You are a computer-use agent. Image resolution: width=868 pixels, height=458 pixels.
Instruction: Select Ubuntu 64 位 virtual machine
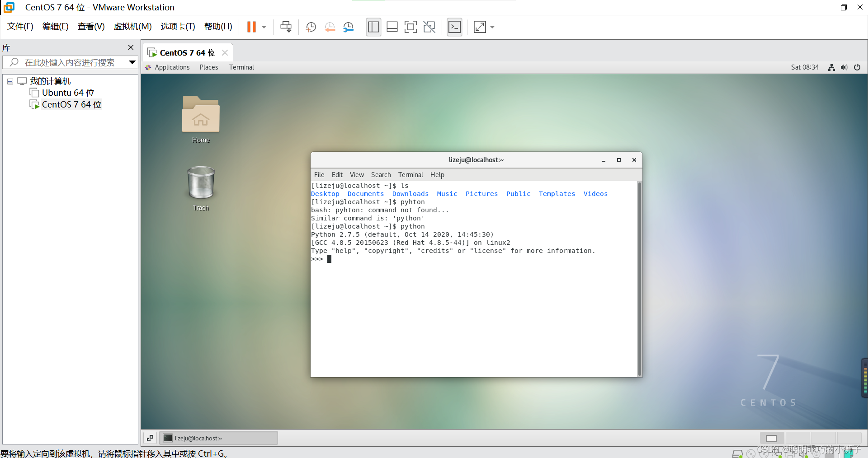point(68,93)
